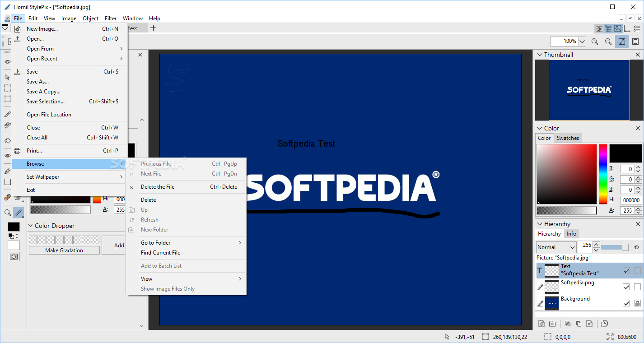Viewport: 644px width, 343px height.
Task: Add a new layer in Hierarchy panel
Action: tap(541, 324)
